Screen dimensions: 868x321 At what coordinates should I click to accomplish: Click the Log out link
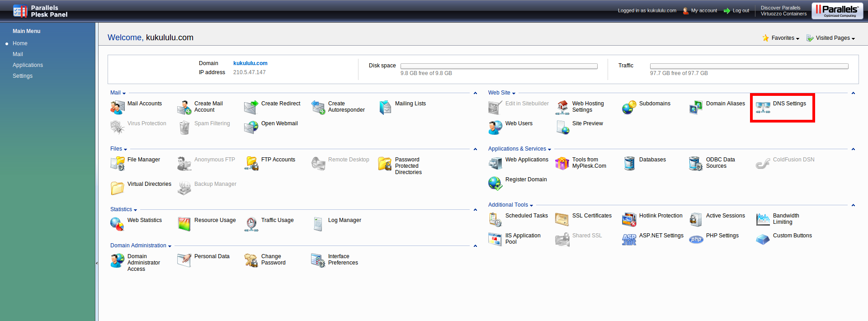pos(741,10)
